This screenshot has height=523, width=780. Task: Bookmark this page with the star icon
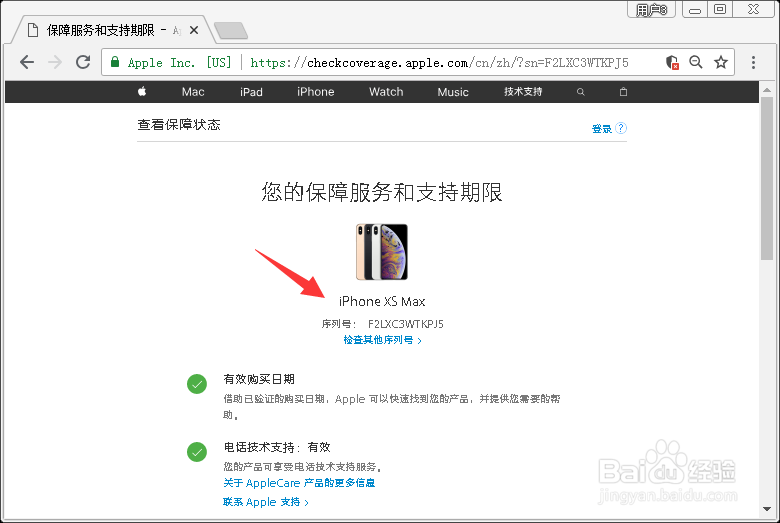coord(721,62)
